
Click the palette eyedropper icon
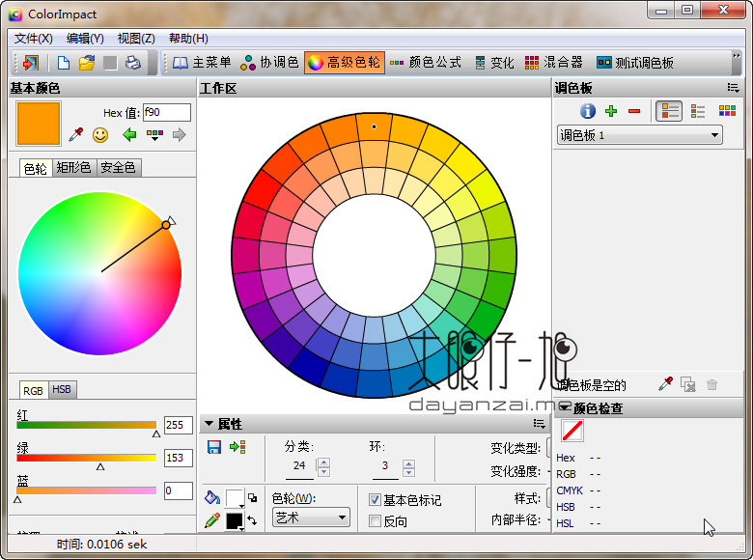665,384
